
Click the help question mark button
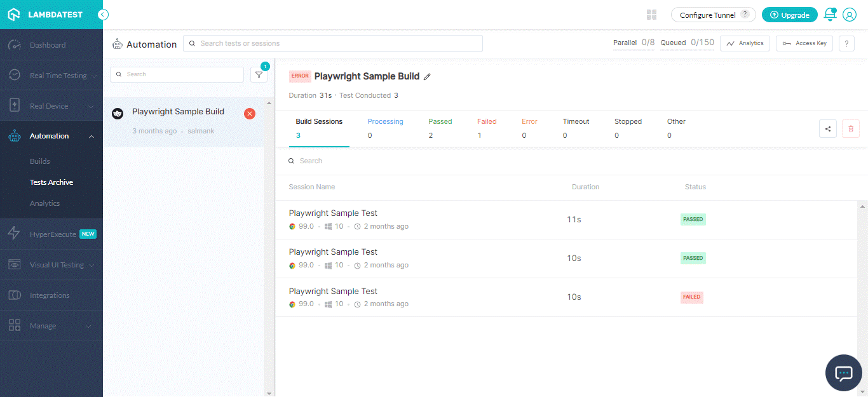click(846, 43)
